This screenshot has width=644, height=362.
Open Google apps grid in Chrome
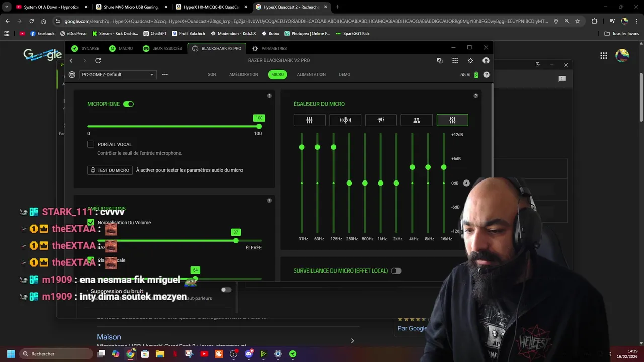pyautogui.click(x=604, y=56)
